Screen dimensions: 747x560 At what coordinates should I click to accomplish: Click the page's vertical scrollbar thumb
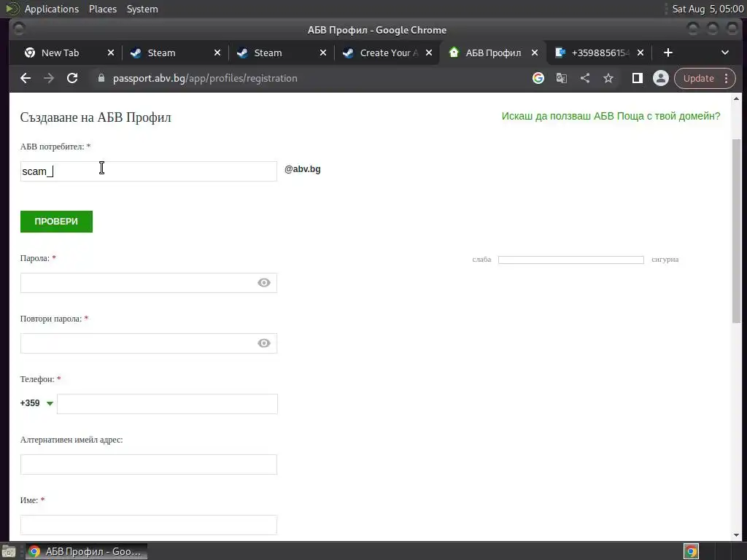tap(737, 231)
